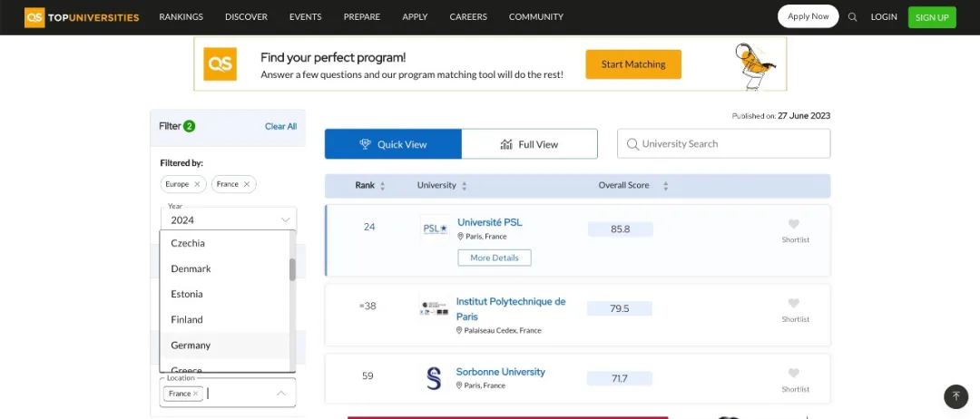Click the 85.8 overall score
The height and width of the screenshot is (419, 980).
point(620,229)
